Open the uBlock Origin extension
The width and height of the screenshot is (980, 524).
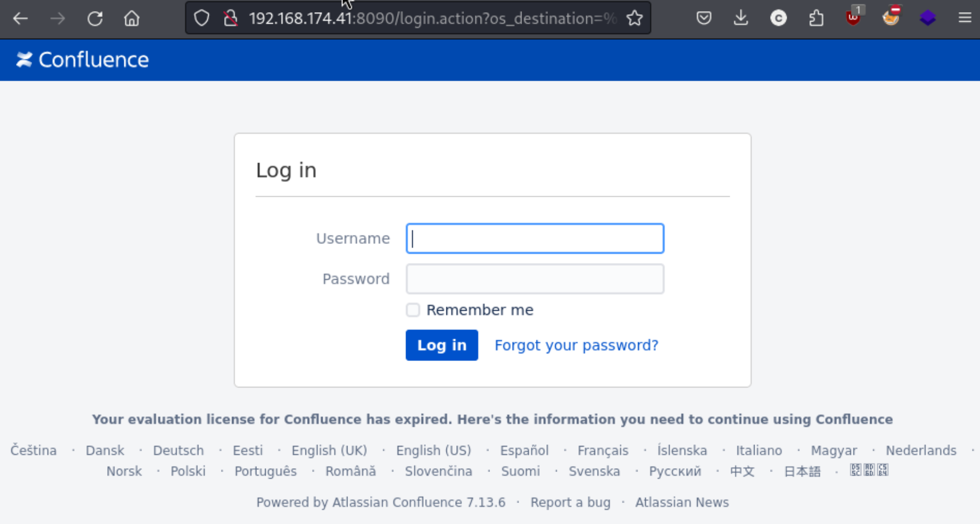(x=853, y=17)
